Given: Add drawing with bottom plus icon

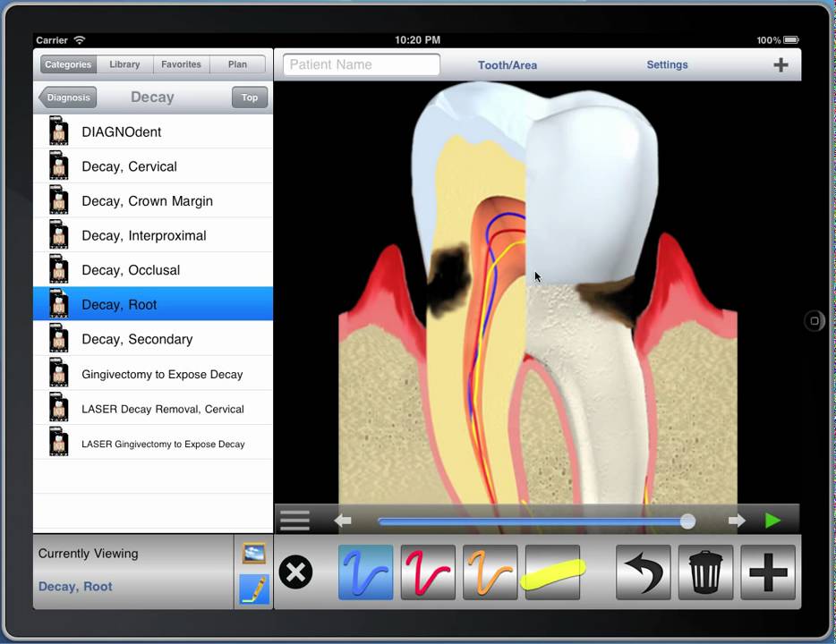Looking at the screenshot, I should click(x=768, y=572).
